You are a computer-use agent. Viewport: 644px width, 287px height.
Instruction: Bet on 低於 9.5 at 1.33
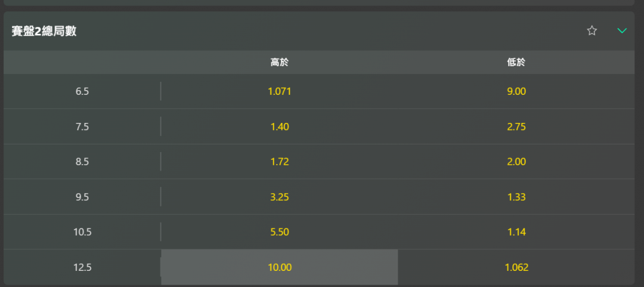[516, 197]
